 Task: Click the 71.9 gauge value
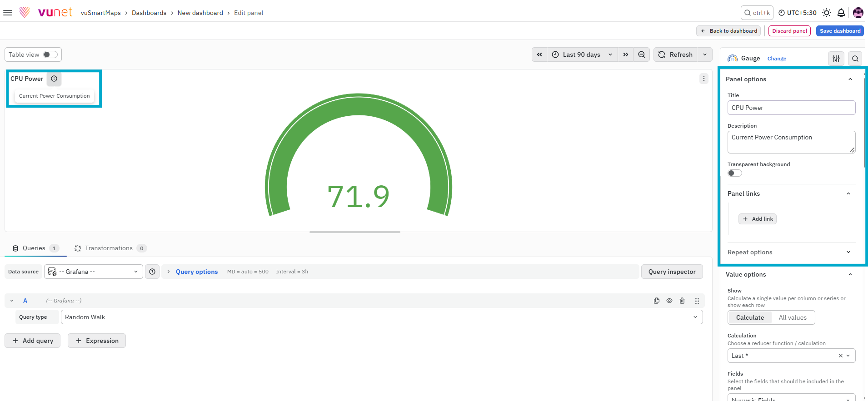pyautogui.click(x=359, y=196)
